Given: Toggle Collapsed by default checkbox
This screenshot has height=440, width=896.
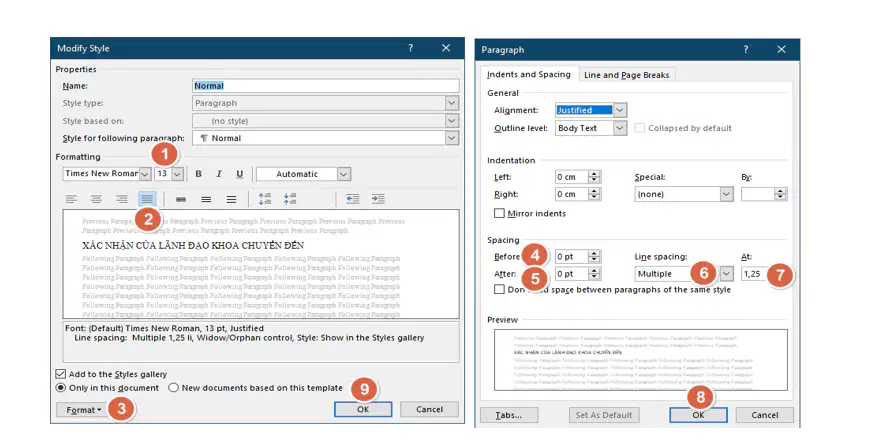Looking at the screenshot, I should click(640, 128).
